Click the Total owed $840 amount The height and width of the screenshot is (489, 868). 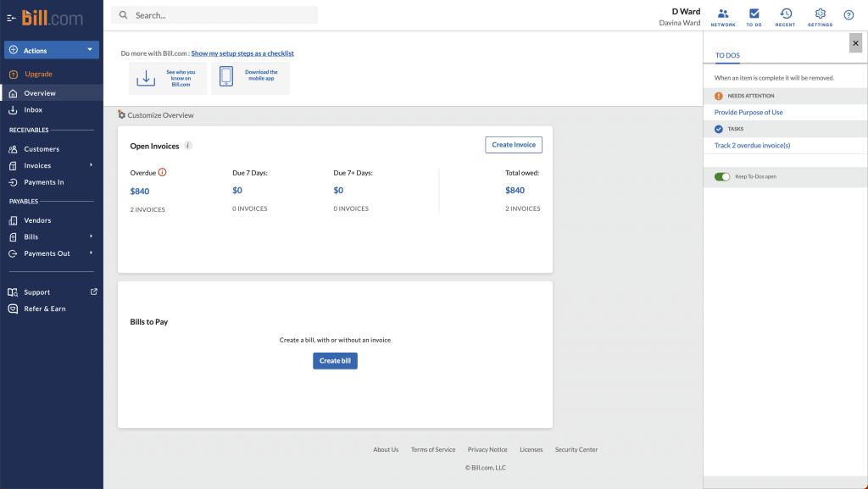(515, 191)
